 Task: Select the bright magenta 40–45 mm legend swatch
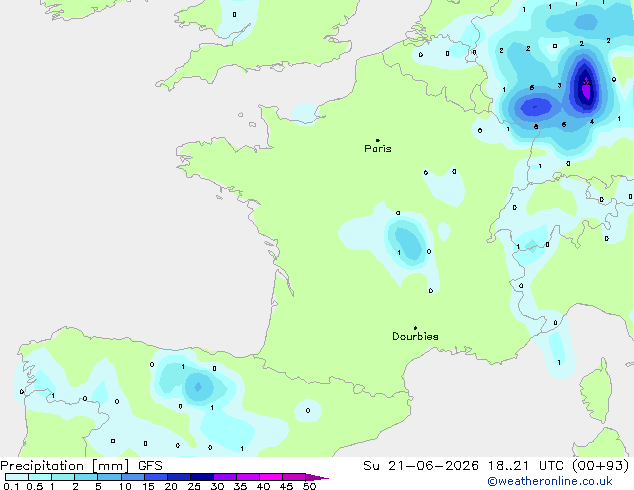[271, 477]
